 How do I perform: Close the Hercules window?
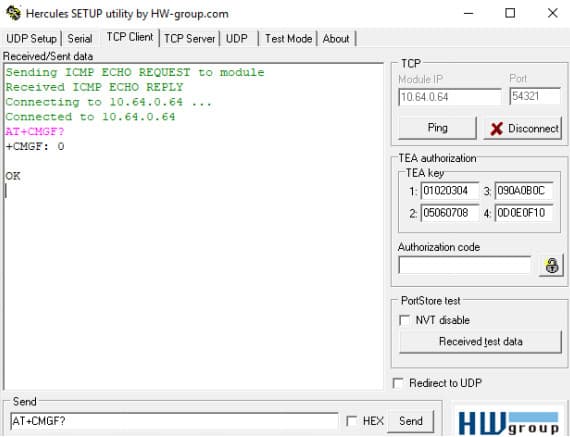[553, 13]
